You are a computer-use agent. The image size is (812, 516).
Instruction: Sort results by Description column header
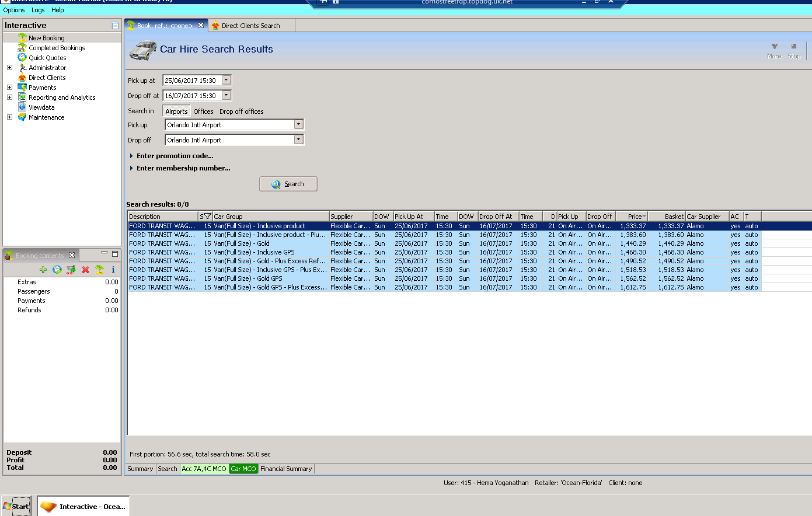pos(163,216)
